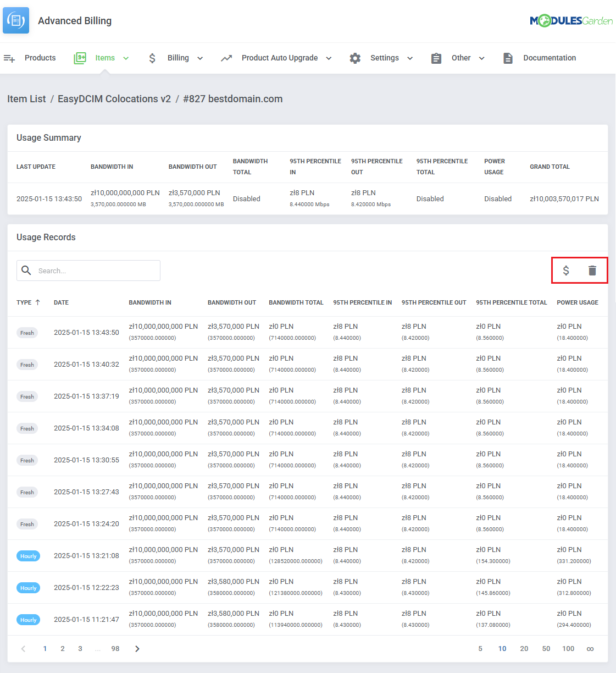
Task: Go to Item List breadcrumb
Action: pyautogui.click(x=26, y=99)
